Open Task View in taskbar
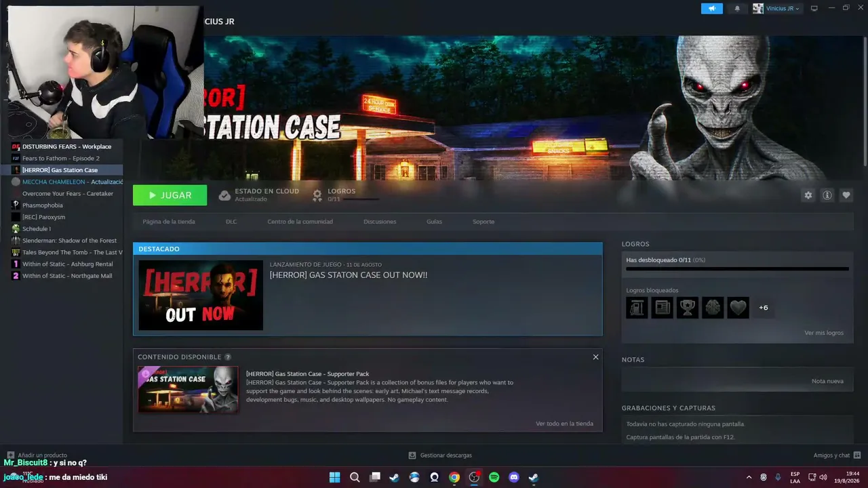Viewport: 868px width, 488px height. (x=375, y=477)
